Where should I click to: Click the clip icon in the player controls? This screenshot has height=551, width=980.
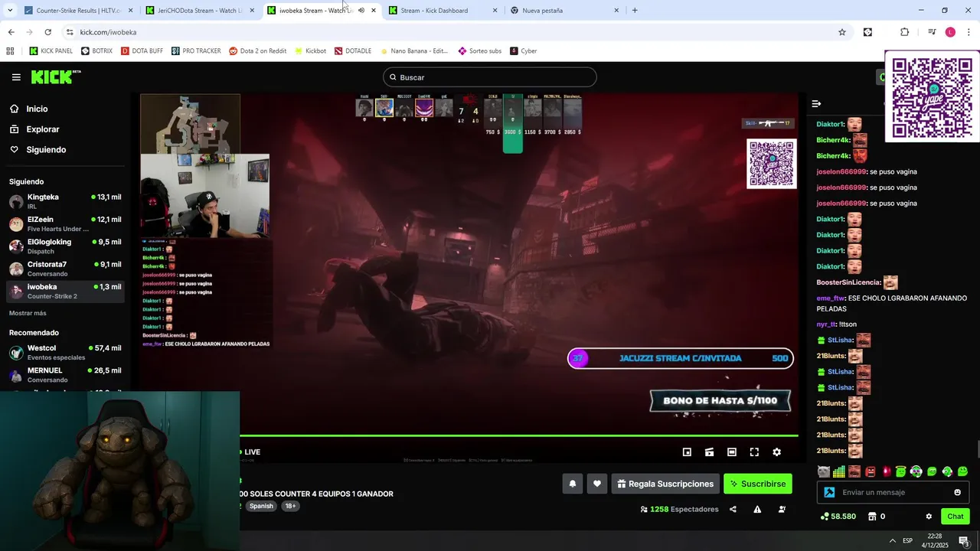tap(710, 452)
